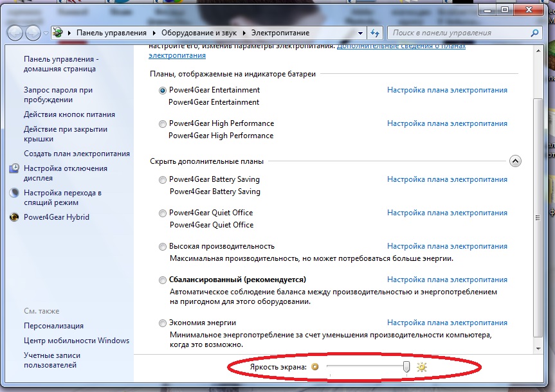Expand breadcrumb arrow before Панель управления
Screen dimensions: 555x392
click(x=69, y=33)
